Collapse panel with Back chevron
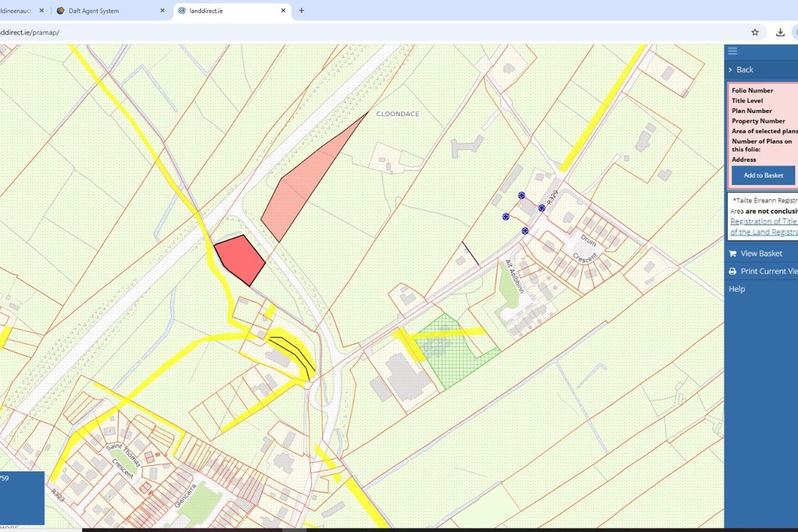This screenshot has height=532, width=798. pos(730,70)
